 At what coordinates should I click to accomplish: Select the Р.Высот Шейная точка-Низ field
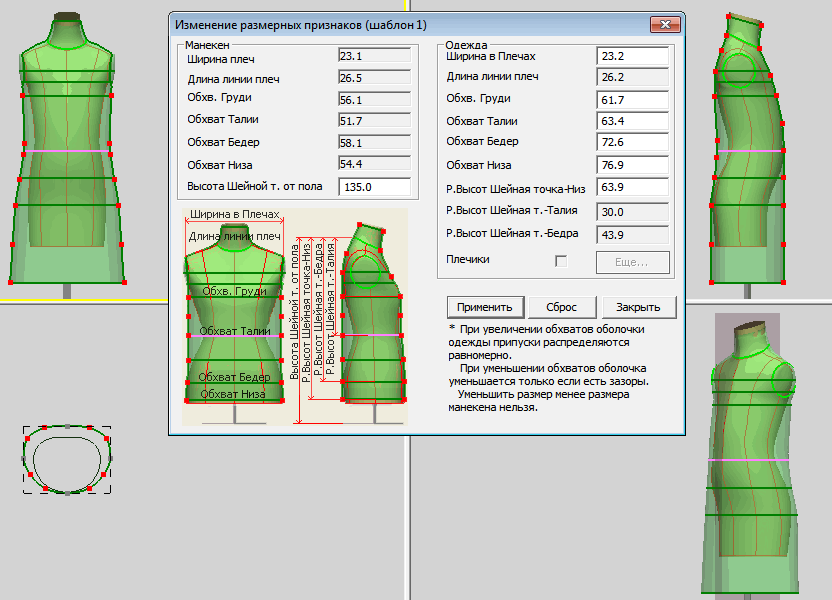tap(632, 187)
